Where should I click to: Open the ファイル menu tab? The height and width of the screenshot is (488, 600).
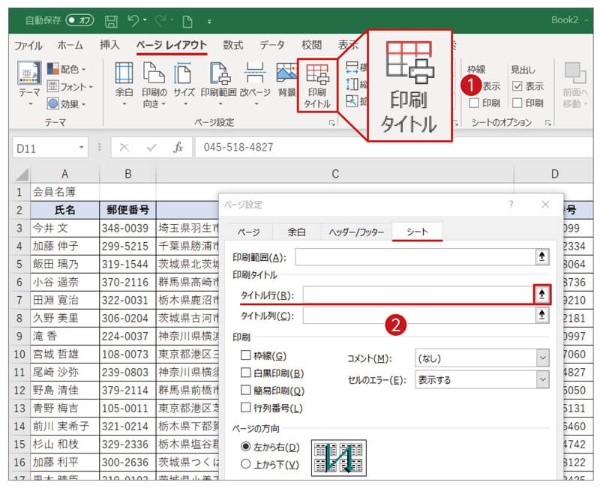pos(28,46)
